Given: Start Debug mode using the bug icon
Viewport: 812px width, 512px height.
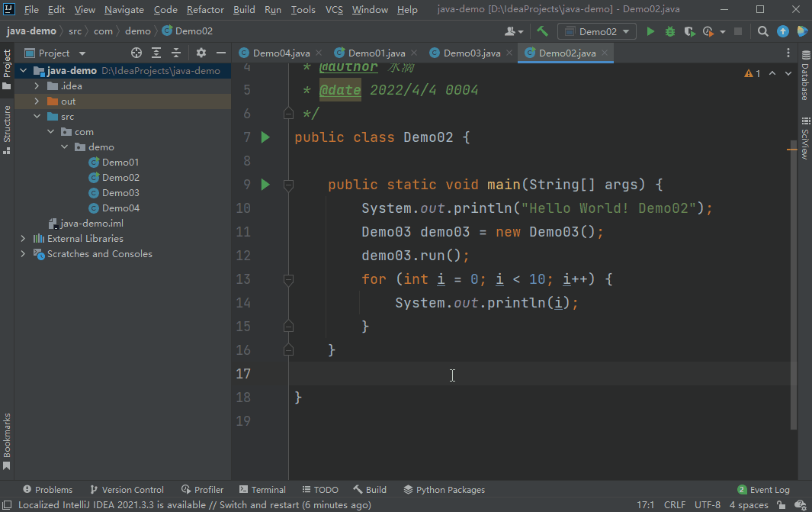Looking at the screenshot, I should point(669,31).
